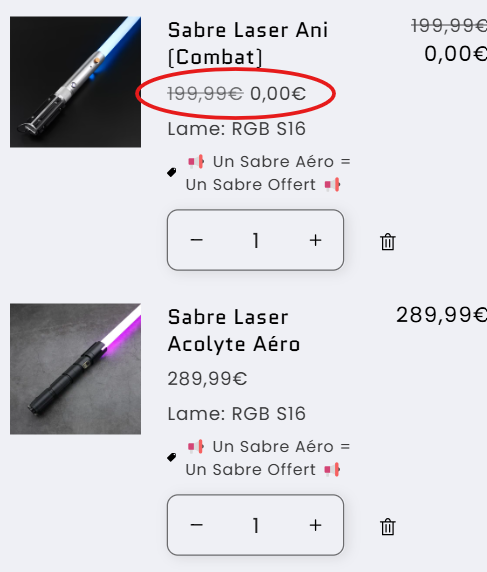Decrease quantity of Sabre Laser Ani

197,240
